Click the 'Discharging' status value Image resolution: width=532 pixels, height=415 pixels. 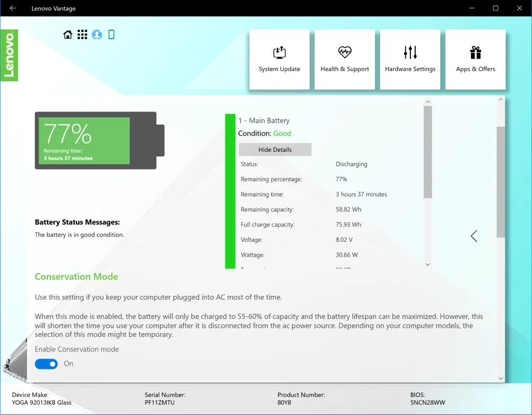(x=352, y=164)
